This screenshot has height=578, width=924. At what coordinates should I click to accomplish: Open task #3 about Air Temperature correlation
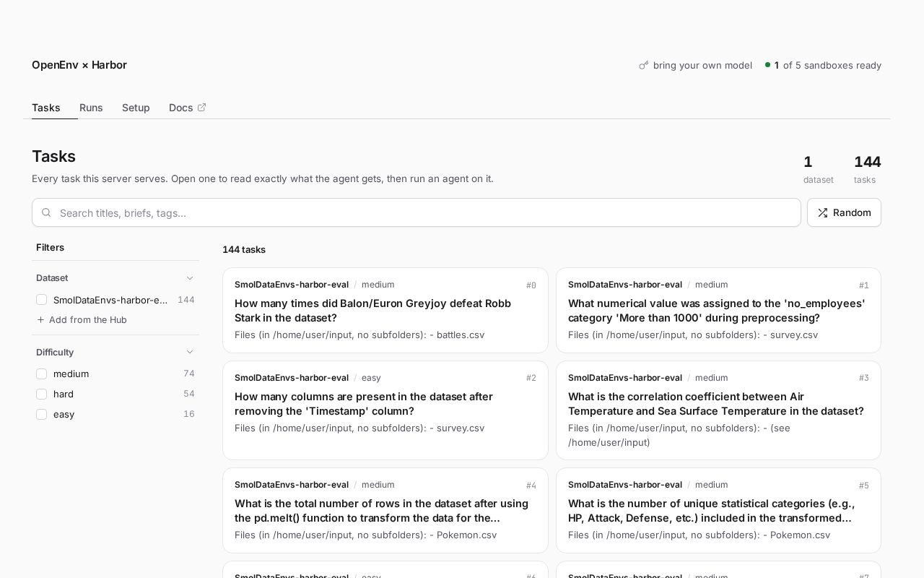pos(718,410)
